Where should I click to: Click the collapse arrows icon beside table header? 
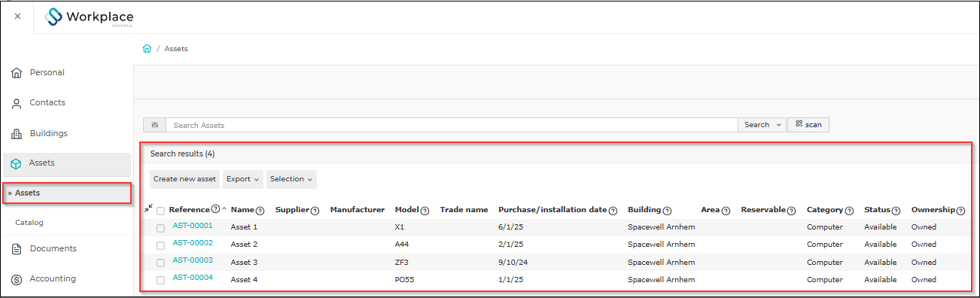point(148,208)
